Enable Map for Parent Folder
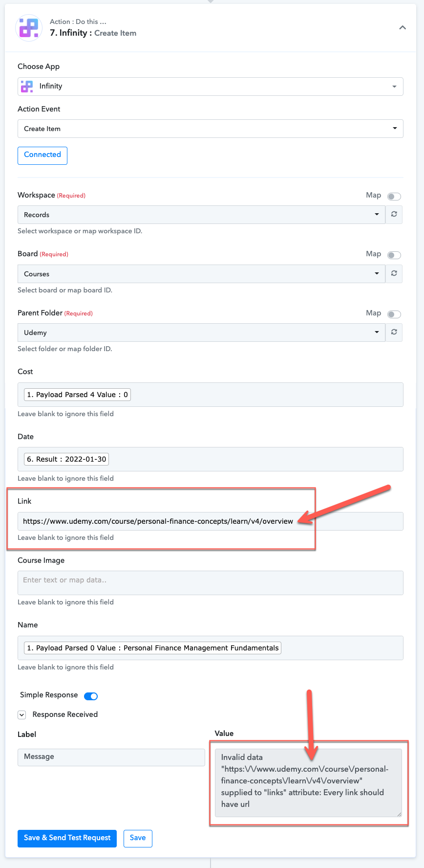 click(x=394, y=314)
